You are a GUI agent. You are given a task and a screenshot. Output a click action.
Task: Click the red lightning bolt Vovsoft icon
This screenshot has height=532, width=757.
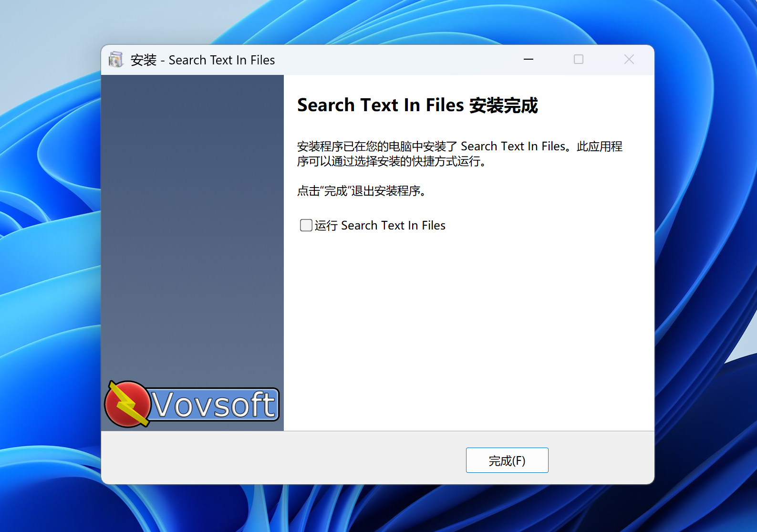tap(126, 404)
